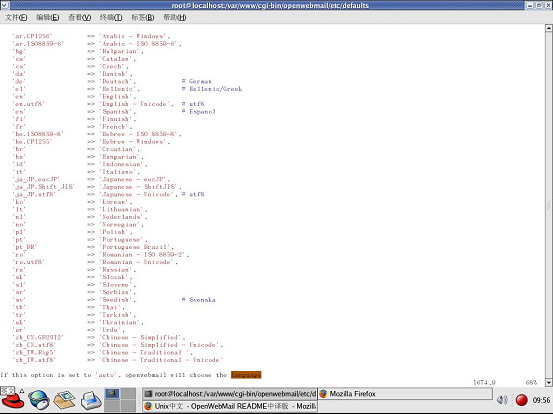
Task: Select the root@localhost terminal taskbar button
Action: (230, 394)
